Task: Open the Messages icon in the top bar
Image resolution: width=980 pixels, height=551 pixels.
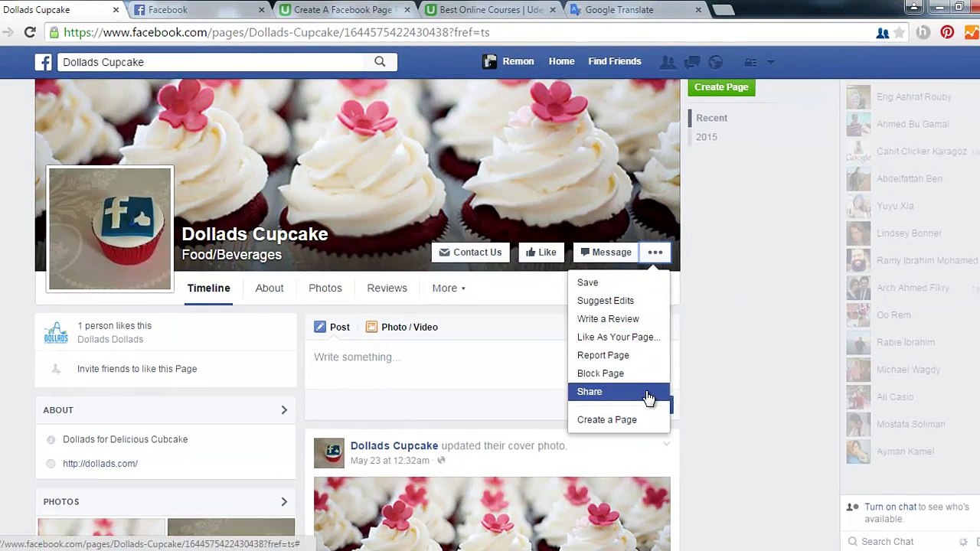Action: point(692,62)
